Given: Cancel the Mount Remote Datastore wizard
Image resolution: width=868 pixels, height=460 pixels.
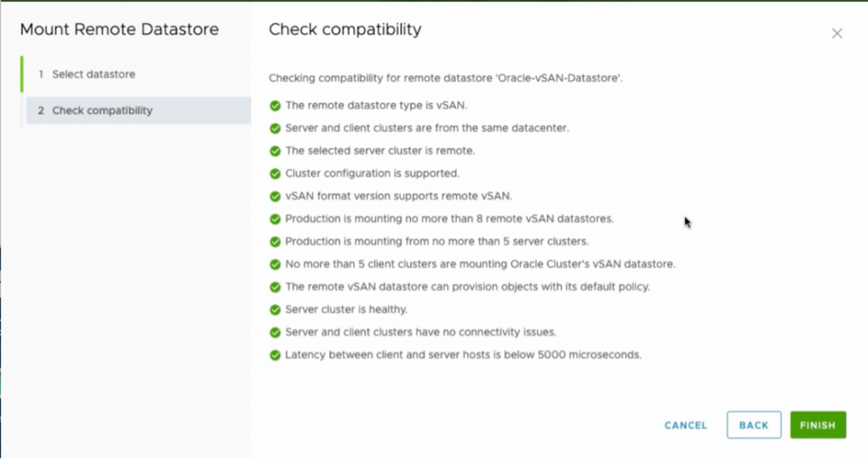Looking at the screenshot, I should point(686,425).
